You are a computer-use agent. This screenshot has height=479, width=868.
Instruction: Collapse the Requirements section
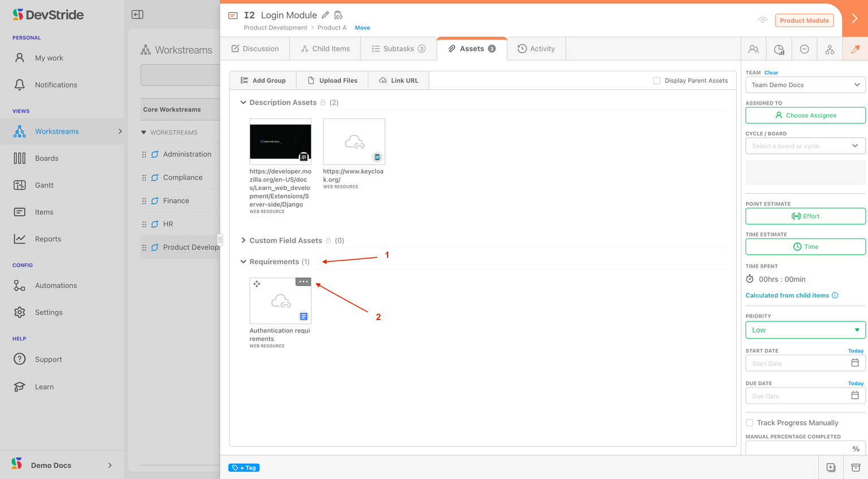coord(244,262)
